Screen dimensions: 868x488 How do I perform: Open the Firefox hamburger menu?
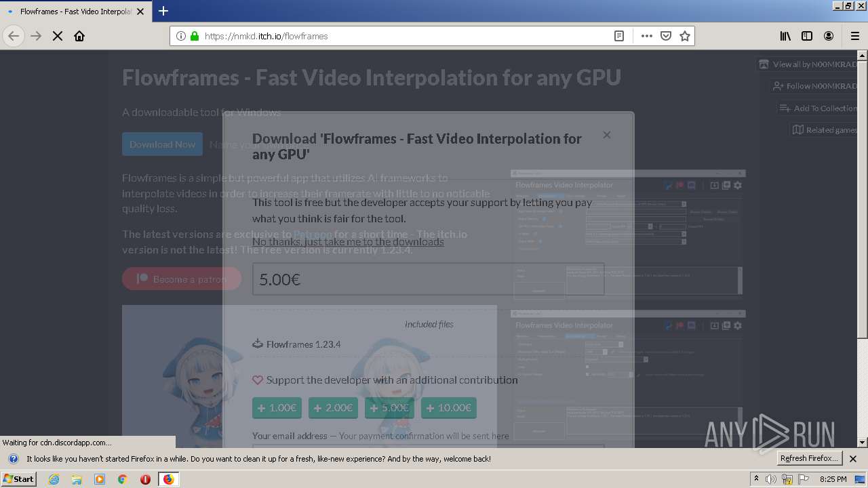pos(855,36)
